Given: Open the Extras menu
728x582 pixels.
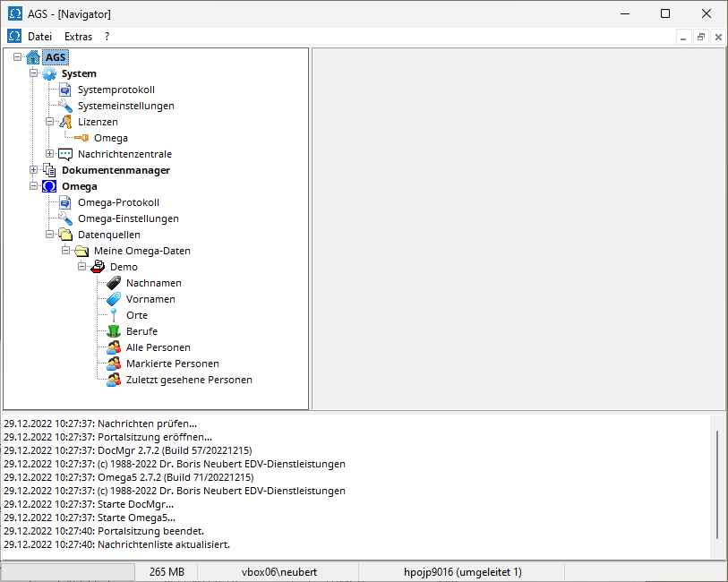Looking at the screenshot, I should click(x=78, y=37).
